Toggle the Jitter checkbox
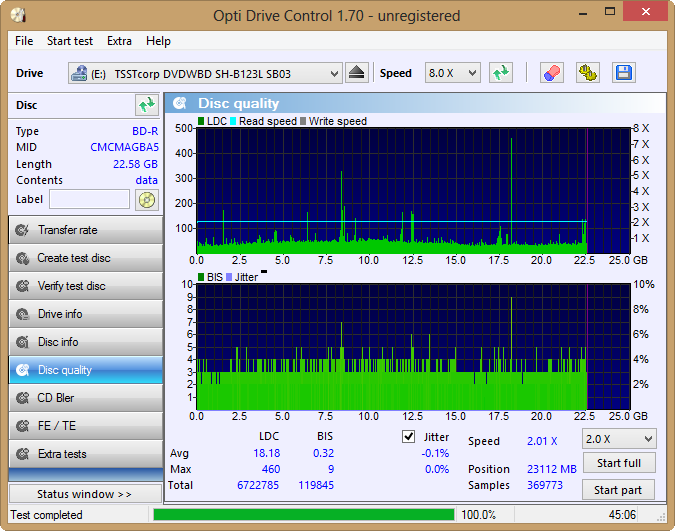 pos(408,437)
